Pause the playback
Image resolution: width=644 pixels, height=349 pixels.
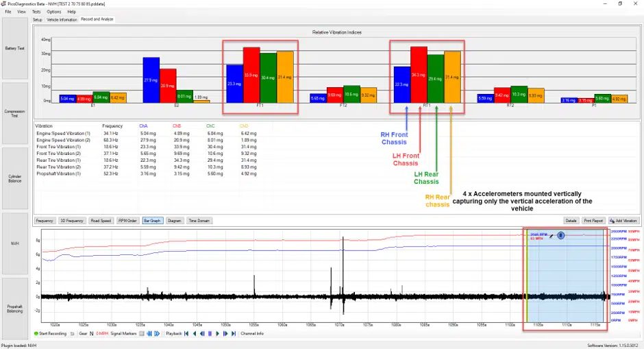[210, 334]
